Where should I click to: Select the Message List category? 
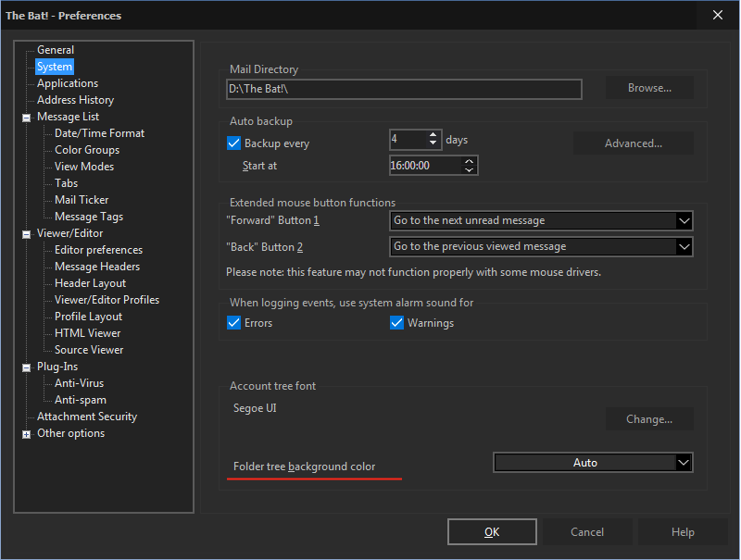(68, 117)
